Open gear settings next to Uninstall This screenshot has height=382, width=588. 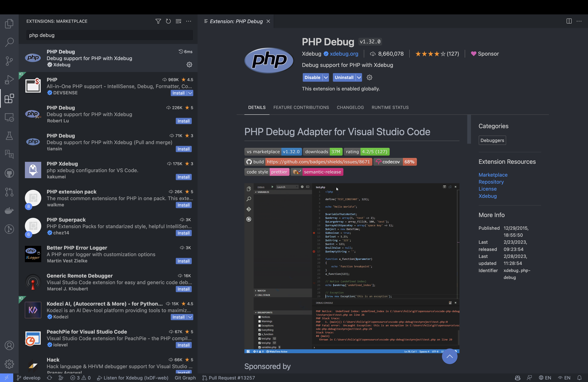pyautogui.click(x=369, y=78)
